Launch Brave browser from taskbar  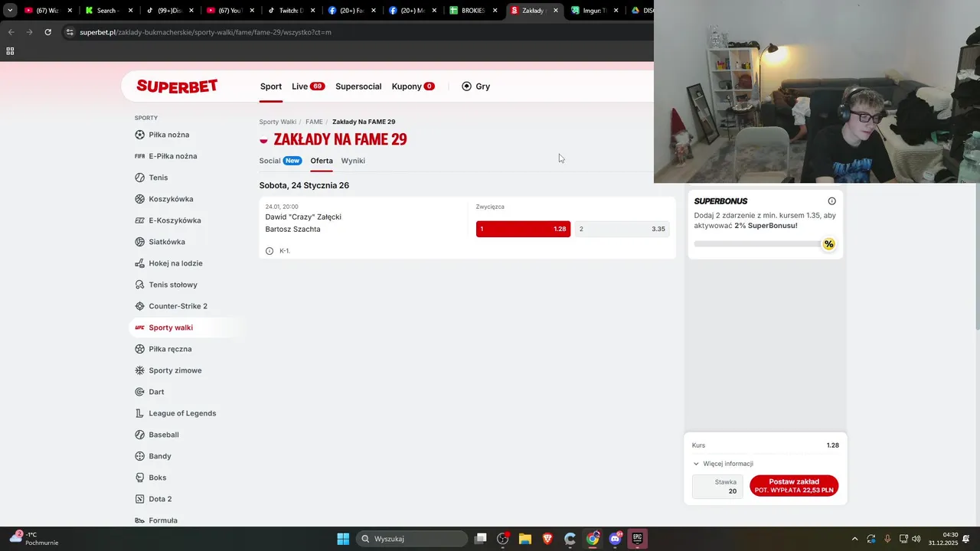[547, 539]
